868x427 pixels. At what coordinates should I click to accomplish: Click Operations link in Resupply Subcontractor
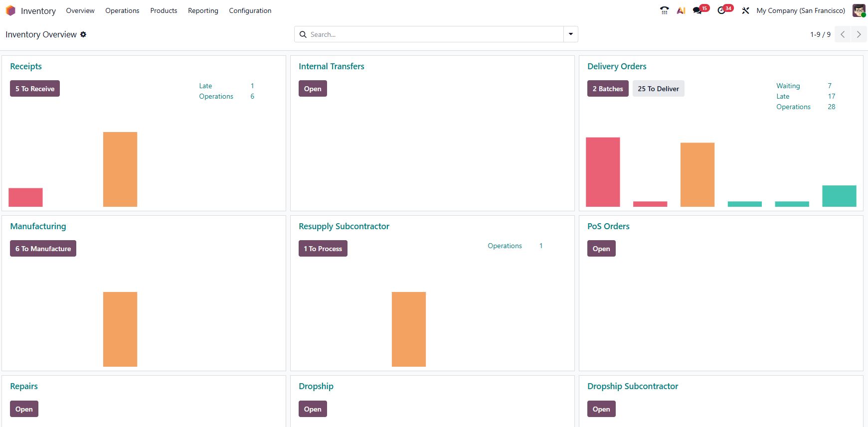click(x=505, y=246)
